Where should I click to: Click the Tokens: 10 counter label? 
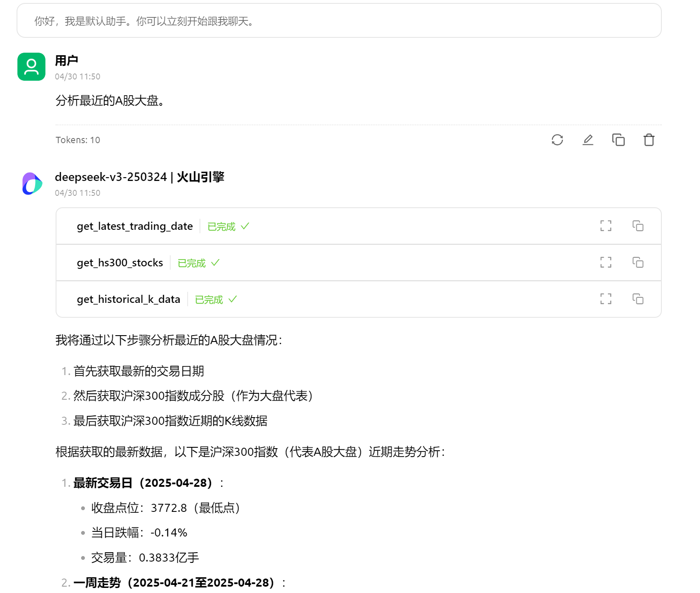(x=78, y=140)
